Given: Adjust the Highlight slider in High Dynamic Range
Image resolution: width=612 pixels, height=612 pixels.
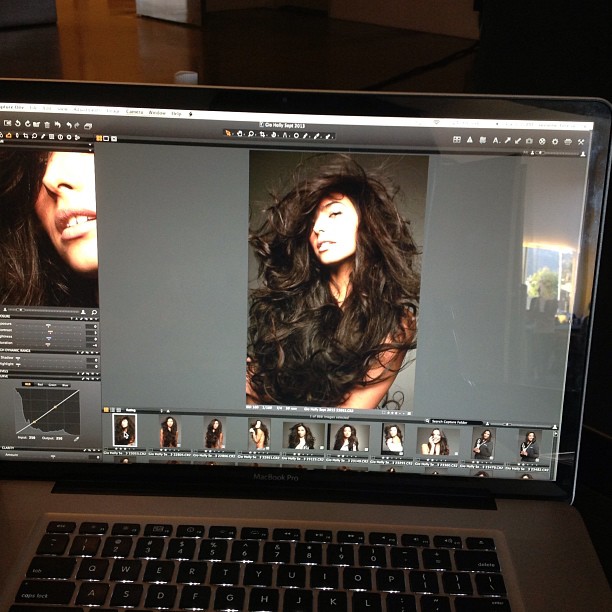Looking at the screenshot, I should point(18,365).
